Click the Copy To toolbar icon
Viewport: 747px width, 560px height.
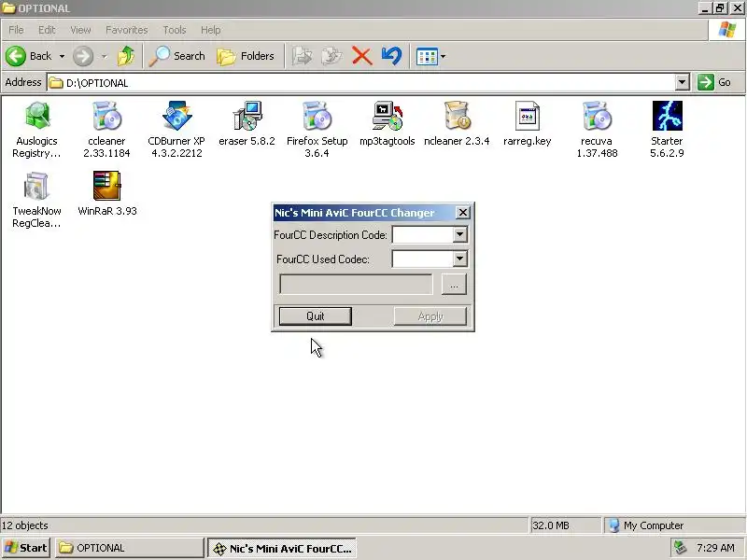tap(331, 56)
